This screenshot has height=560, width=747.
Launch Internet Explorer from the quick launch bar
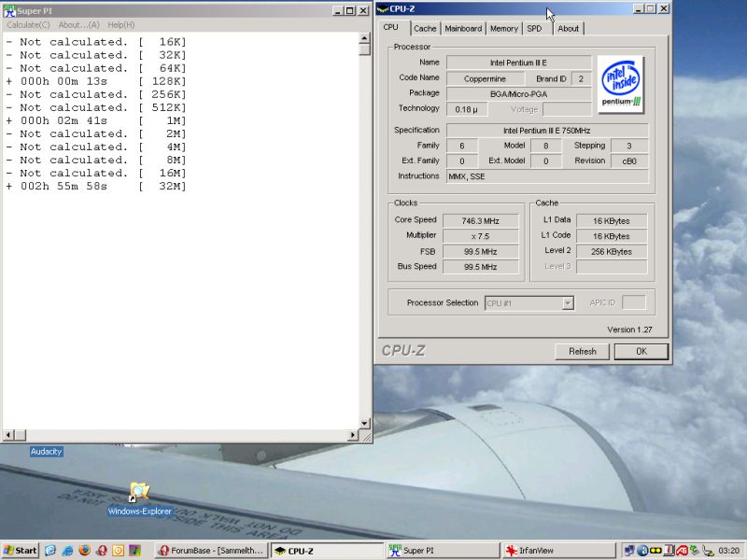67,551
